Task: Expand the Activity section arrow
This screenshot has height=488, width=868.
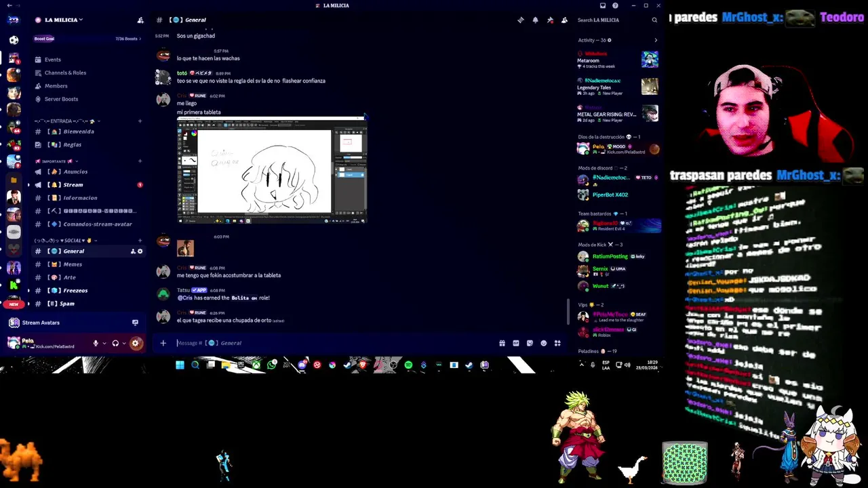Action: tap(655, 40)
